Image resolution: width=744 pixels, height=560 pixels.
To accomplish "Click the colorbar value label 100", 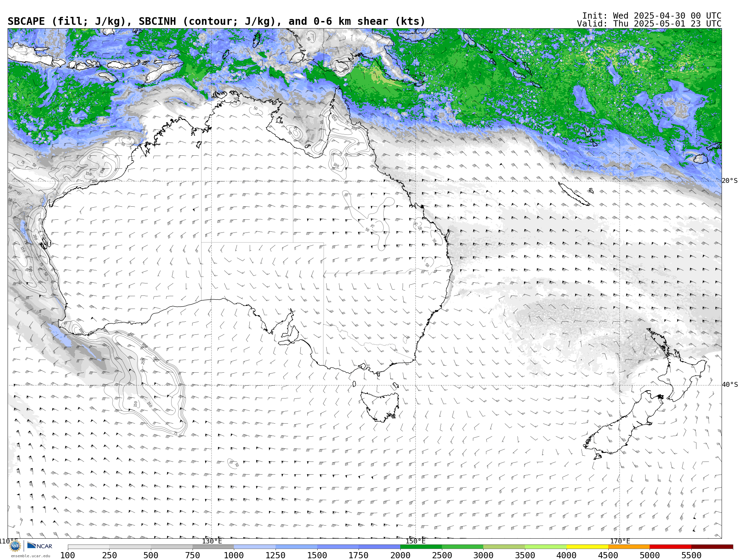I will point(68,555).
